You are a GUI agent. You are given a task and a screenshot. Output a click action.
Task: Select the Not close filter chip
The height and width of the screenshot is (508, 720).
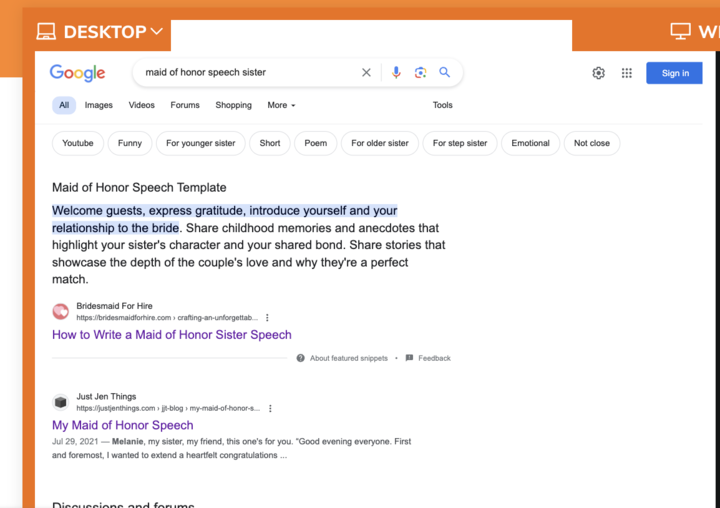click(x=592, y=143)
